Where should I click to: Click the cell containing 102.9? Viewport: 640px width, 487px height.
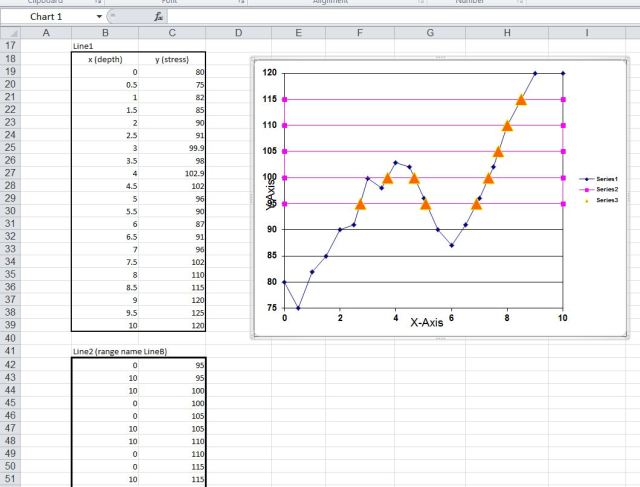[173, 172]
